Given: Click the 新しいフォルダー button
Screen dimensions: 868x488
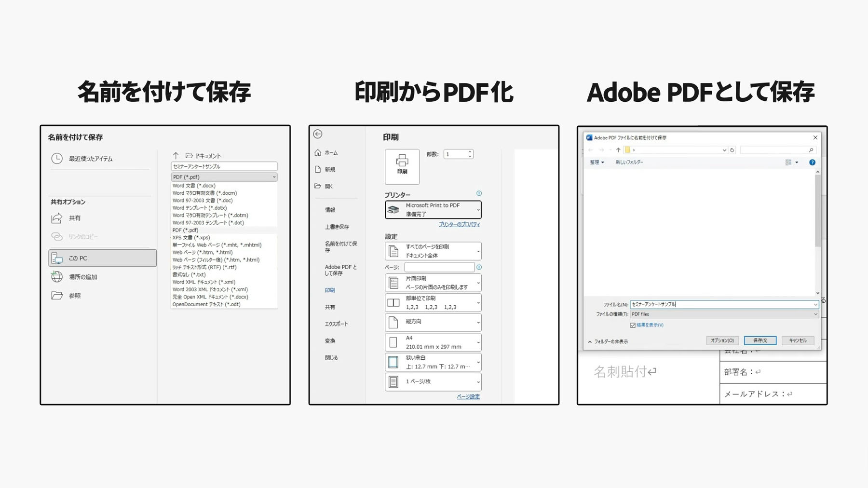Looking at the screenshot, I should point(629,163).
